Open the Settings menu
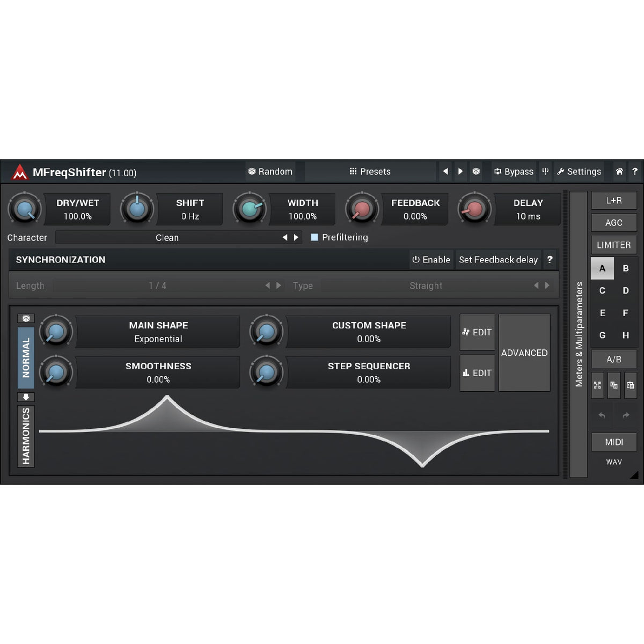The image size is (644, 644). click(579, 172)
